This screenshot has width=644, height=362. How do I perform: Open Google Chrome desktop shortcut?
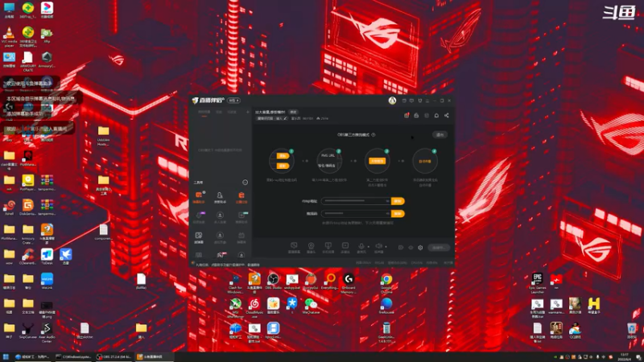(386, 282)
